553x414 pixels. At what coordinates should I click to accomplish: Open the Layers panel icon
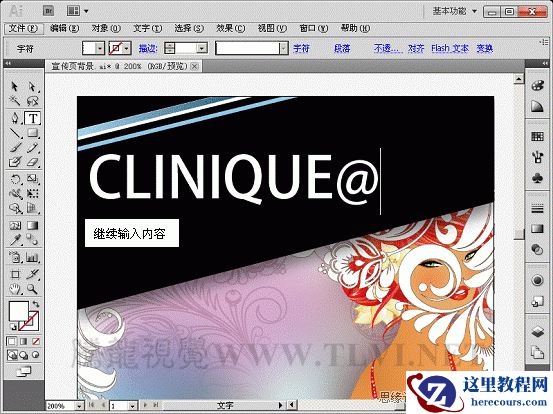[537, 332]
